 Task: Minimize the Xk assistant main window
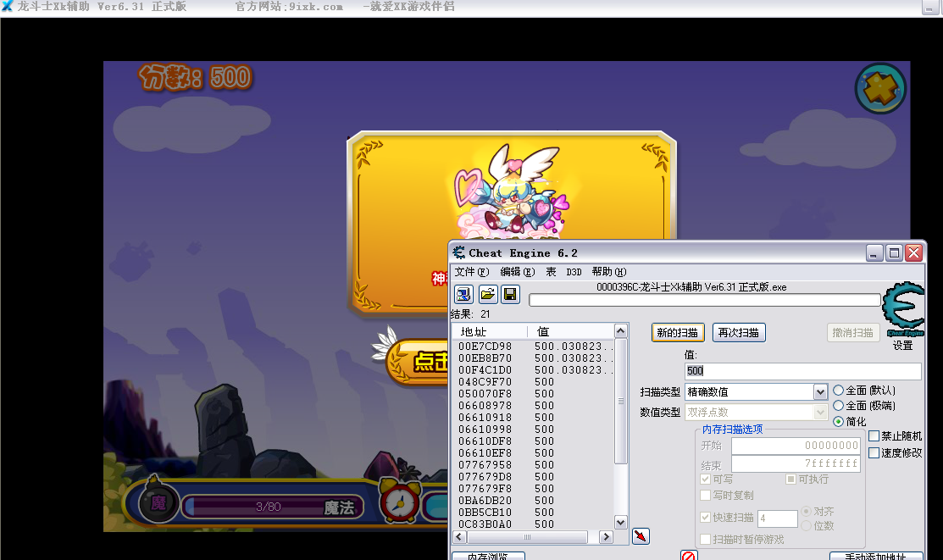929,8
